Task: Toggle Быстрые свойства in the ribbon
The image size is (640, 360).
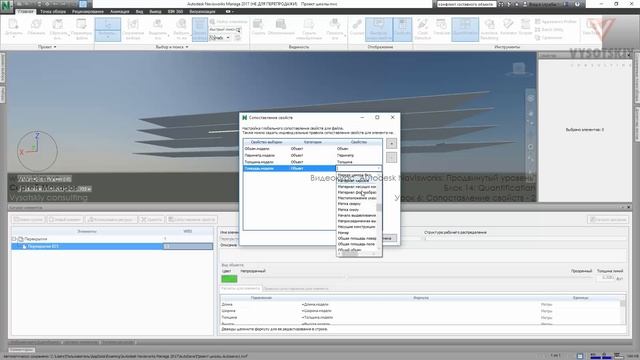Action: click(379, 29)
